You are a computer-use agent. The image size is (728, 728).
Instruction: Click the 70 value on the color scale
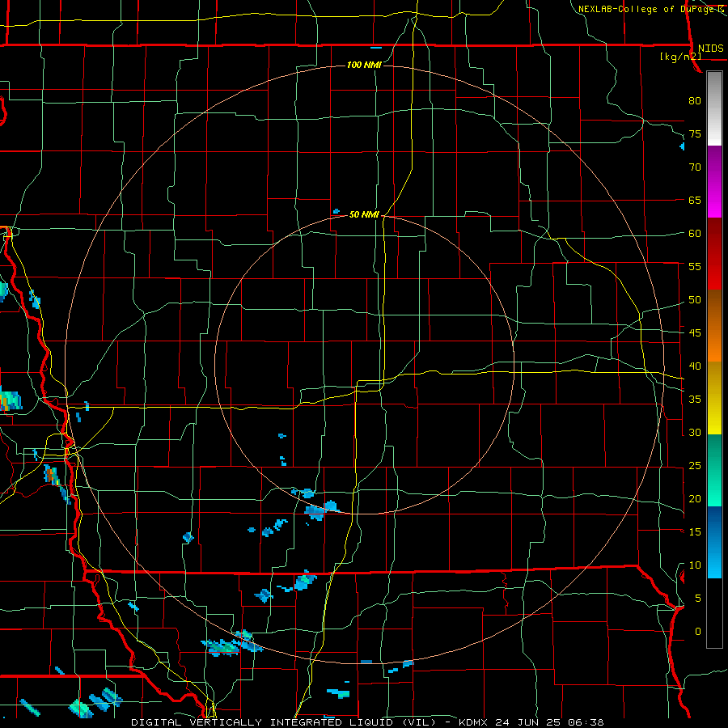695,167
